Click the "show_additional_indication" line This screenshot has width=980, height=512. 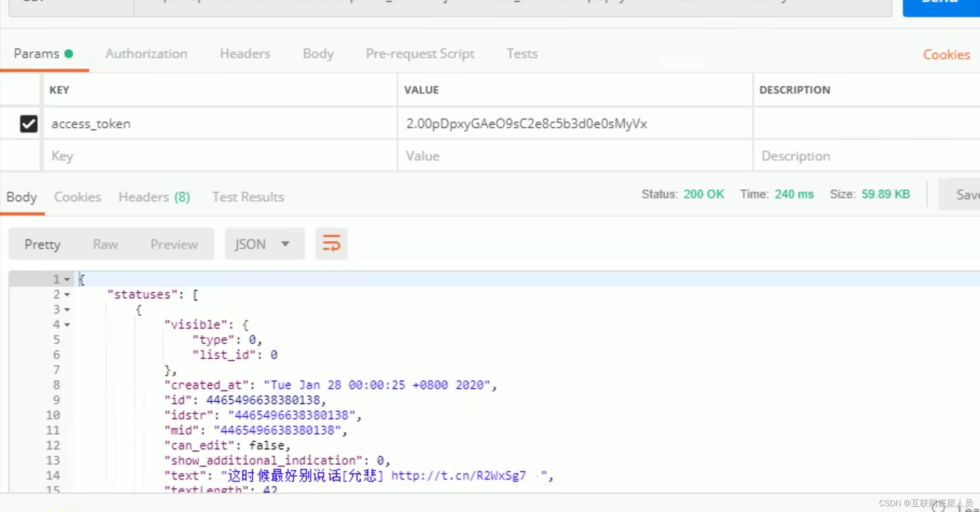pos(277,460)
